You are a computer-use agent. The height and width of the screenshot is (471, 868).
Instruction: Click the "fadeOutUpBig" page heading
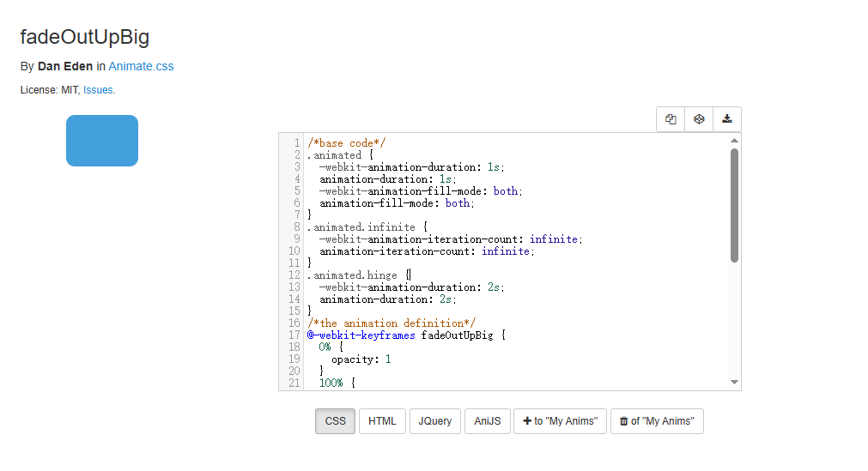85,37
